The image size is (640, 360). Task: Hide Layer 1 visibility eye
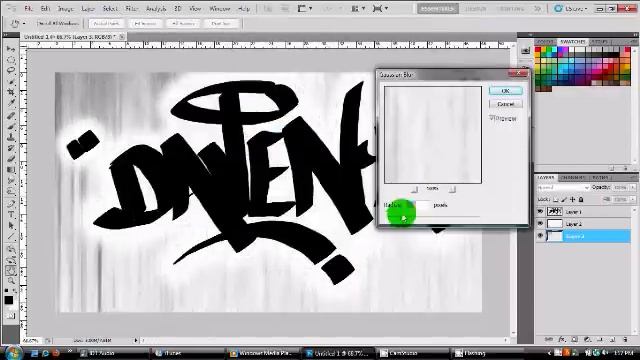(x=540, y=211)
